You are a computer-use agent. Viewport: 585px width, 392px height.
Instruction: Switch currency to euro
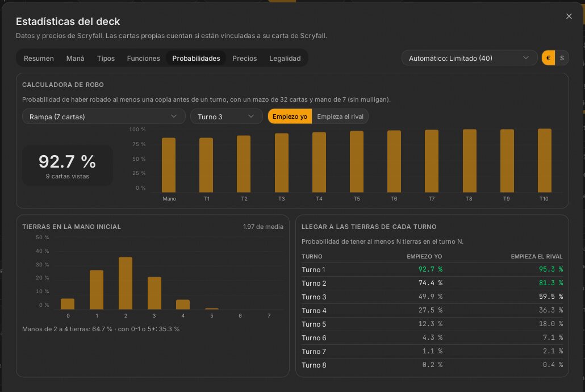[548, 58]
